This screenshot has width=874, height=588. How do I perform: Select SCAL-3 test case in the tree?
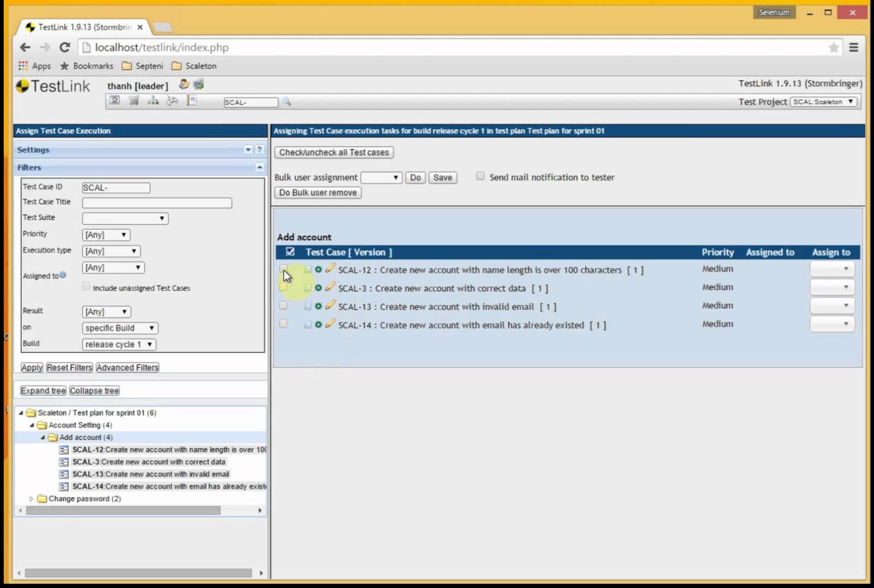pyautogui.click(x=148, y=462)
